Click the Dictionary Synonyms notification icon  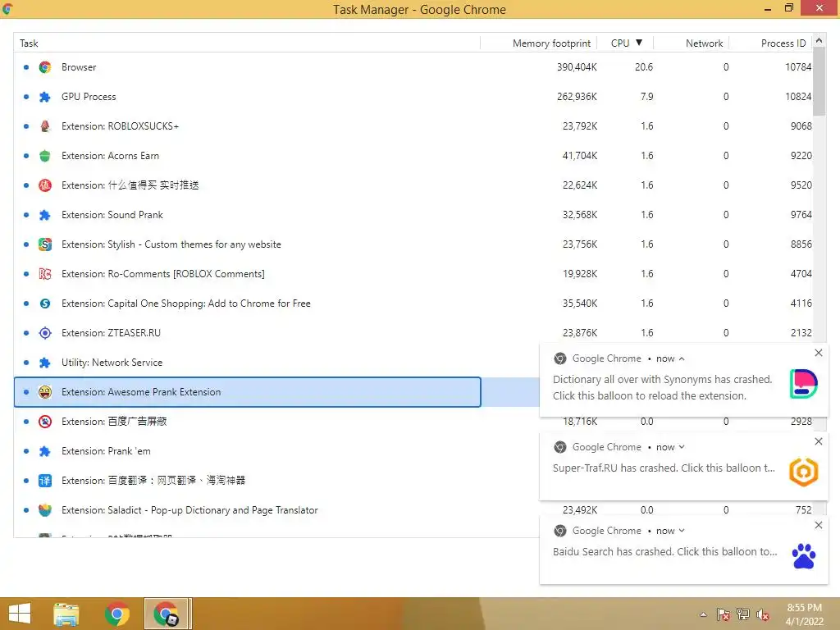(804, 384)
